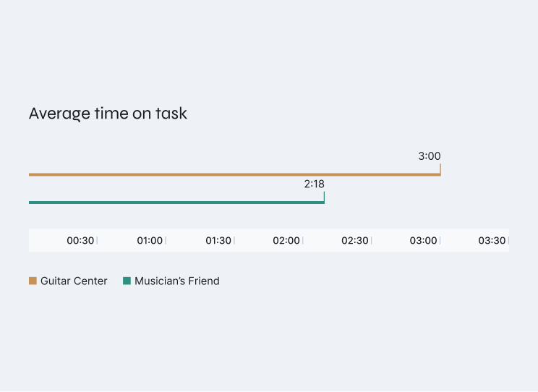The width and height of the screenshot is (538, 392).
Task: Select the teal Musician's Friend bar
Action: tap(176, 203)
